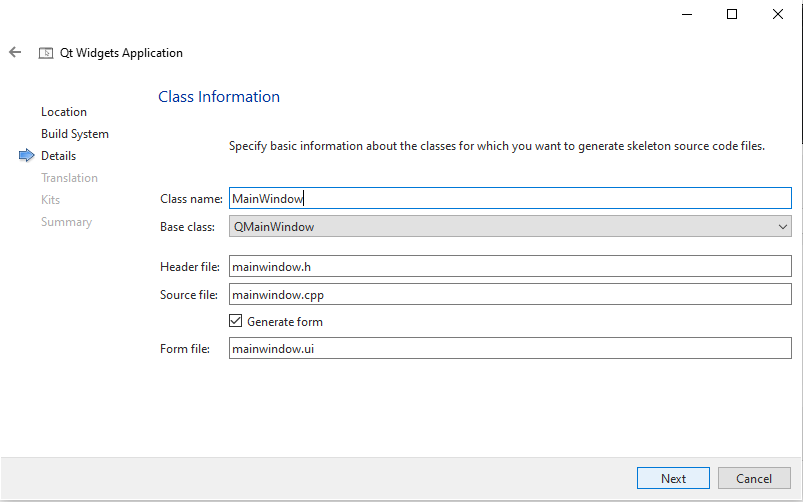Screen dimensions: 803x502
Task: Click the blue arrow beside Details
Action: (x=26, y=156)
